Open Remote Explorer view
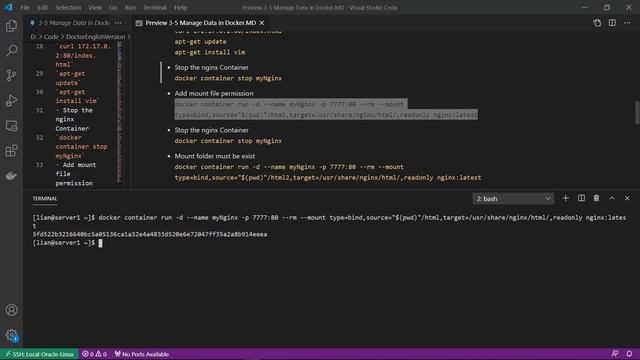Screen dimensions: 640x360 click(11, 126)
